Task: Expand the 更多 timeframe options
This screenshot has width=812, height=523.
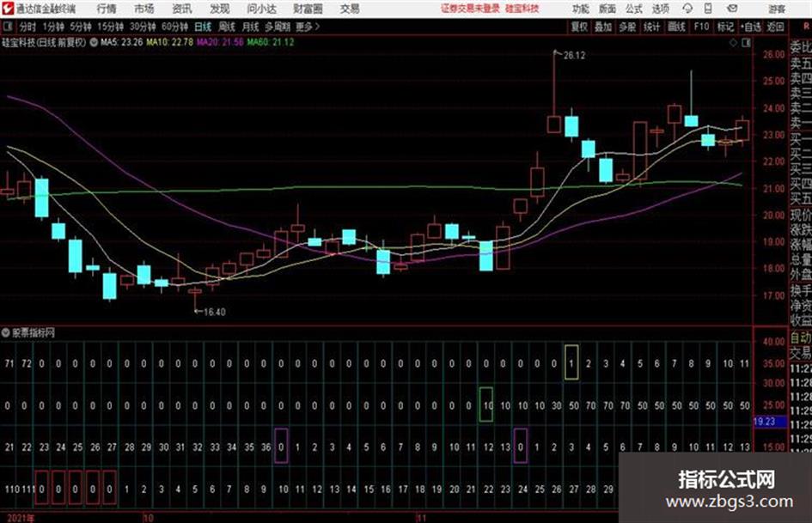Action: 308,27
